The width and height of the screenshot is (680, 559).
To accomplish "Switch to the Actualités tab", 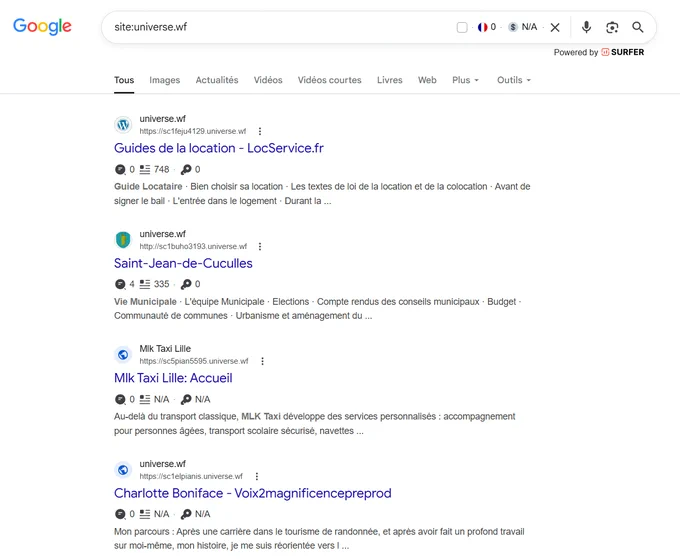I will pos(217,80).
